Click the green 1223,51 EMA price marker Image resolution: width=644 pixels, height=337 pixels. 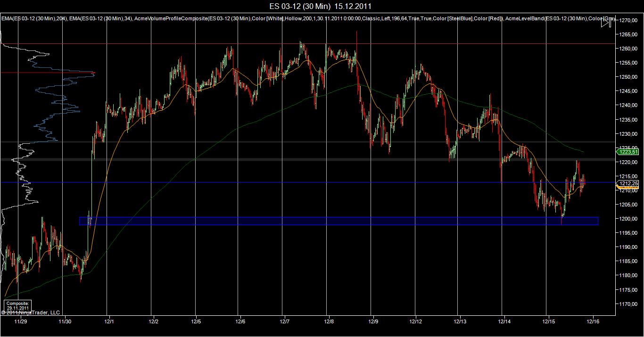tap(628, 152)
